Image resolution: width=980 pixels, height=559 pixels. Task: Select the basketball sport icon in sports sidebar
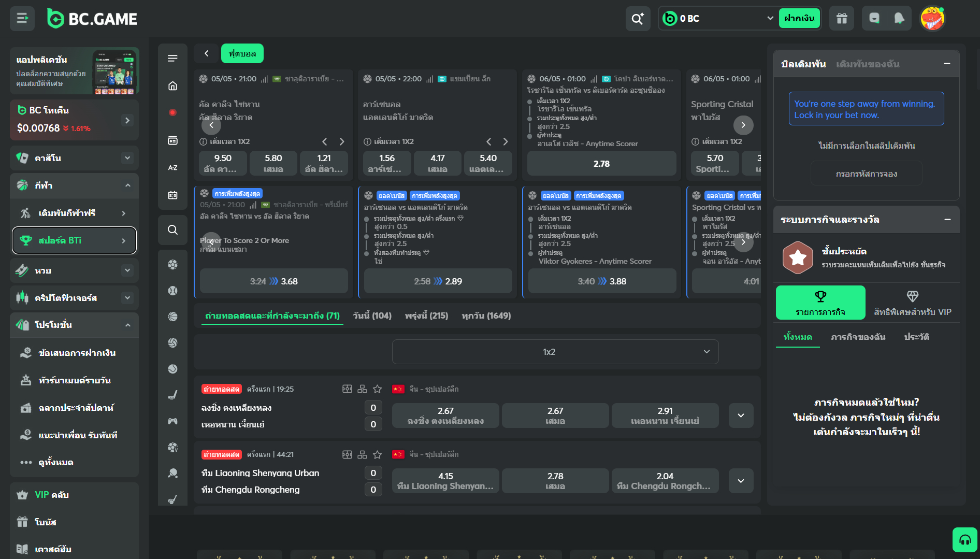coord(172,317)
